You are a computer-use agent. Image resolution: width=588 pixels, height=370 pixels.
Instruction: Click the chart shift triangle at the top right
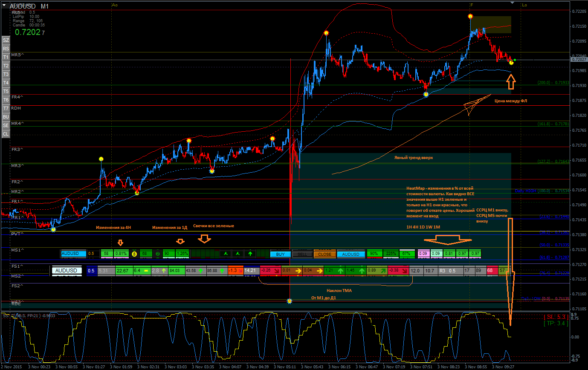[512, 3]
